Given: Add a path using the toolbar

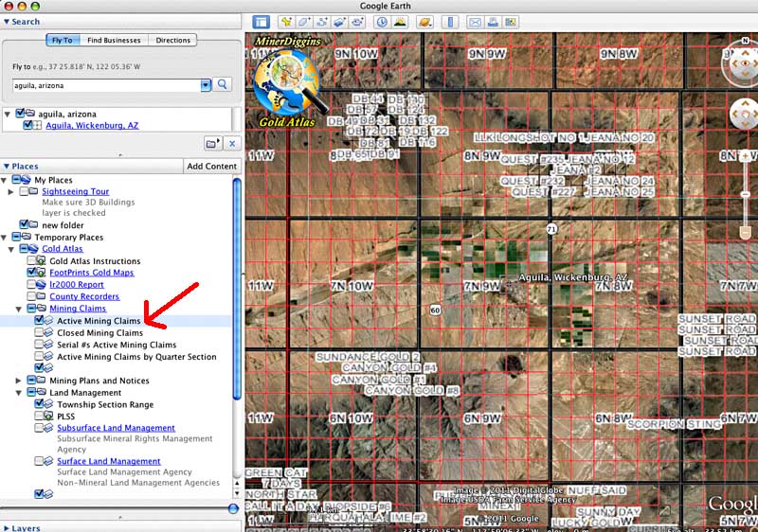Looking at the screenshot, I should click(x=322, y=22).
